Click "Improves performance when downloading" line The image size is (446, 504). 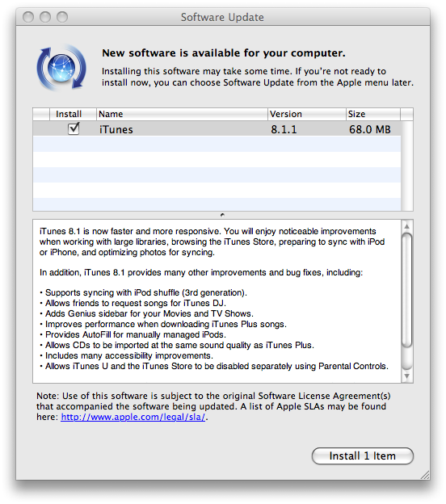[x=163, y=324]
